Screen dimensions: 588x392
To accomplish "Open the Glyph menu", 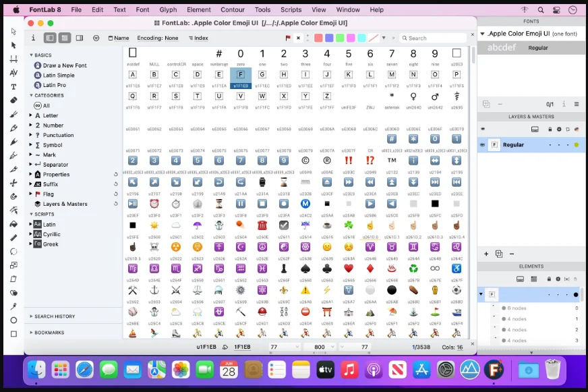I will pos(168,9).
